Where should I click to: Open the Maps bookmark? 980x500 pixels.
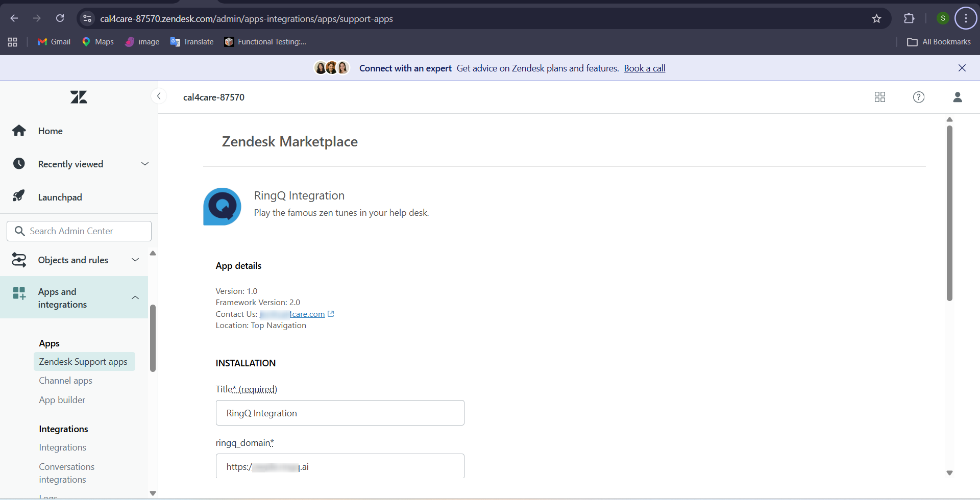(97, 42)
